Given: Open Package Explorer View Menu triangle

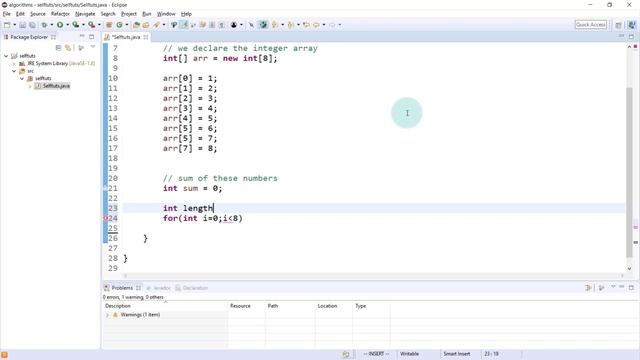Looking at the screenshot, I should (93, 47).
